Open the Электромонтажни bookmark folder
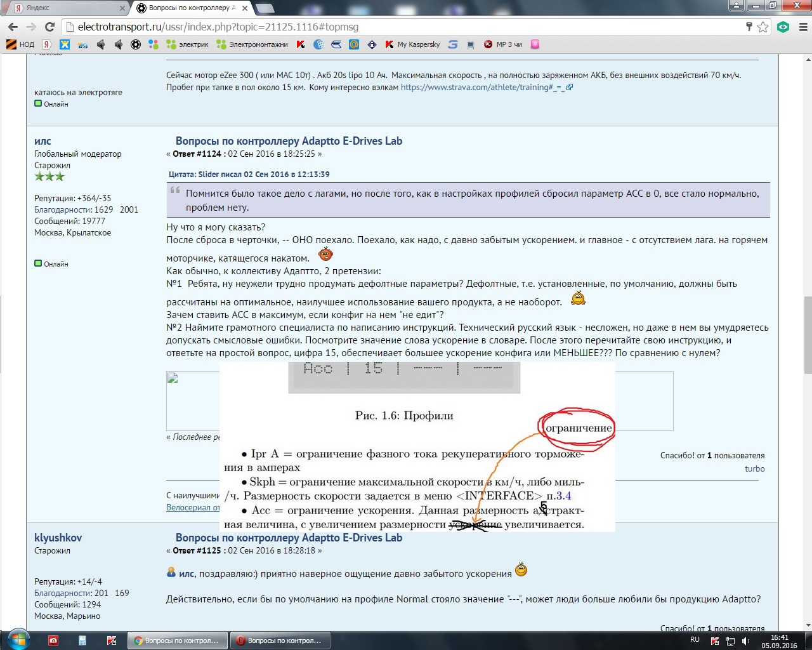812x650 pixels. pos(252,44)
